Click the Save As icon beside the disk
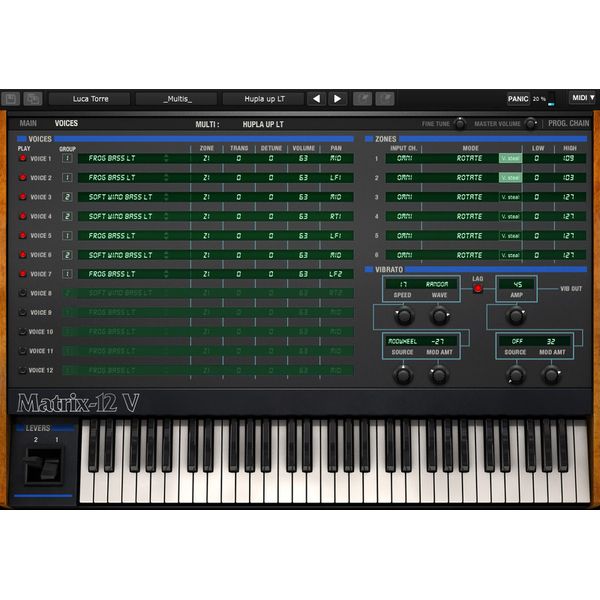600x600 pixels. pyautogui.click(x=33, y=99)
